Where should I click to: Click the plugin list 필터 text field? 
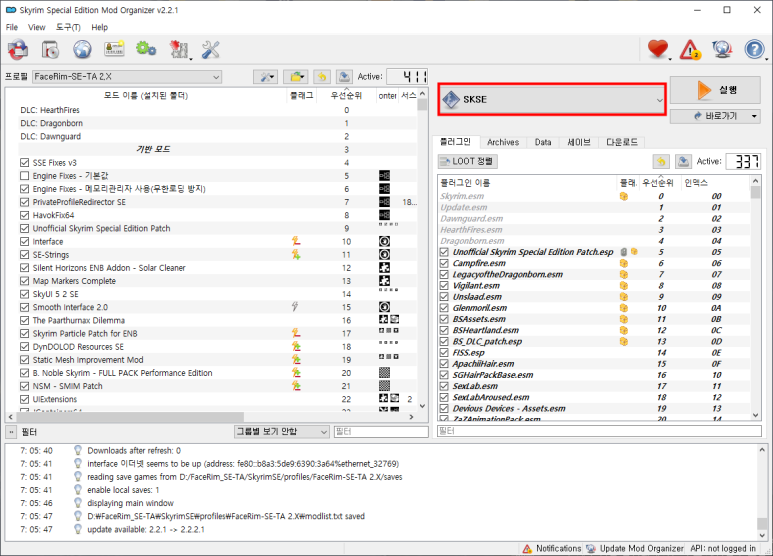[x=599, y=431]
